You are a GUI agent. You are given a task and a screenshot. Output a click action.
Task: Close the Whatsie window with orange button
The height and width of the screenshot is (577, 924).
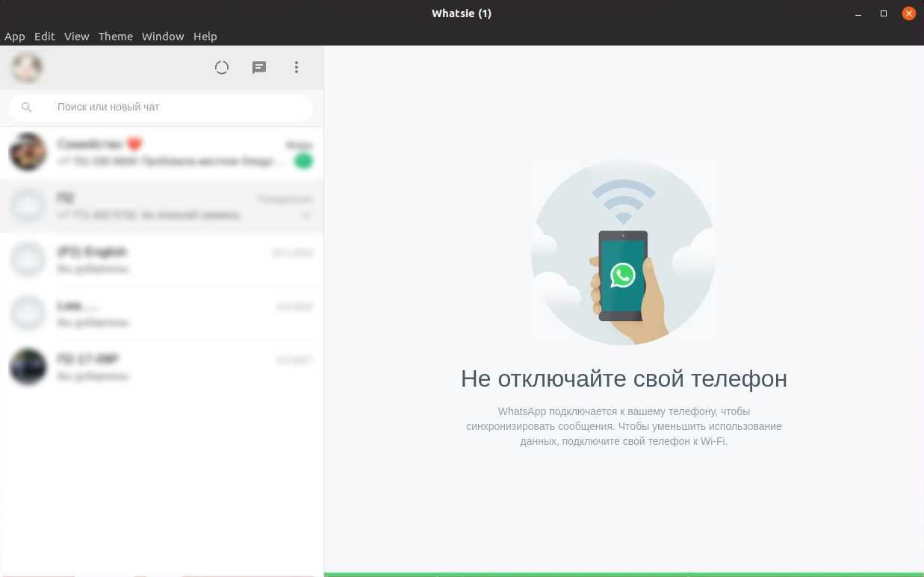(909, 13)
